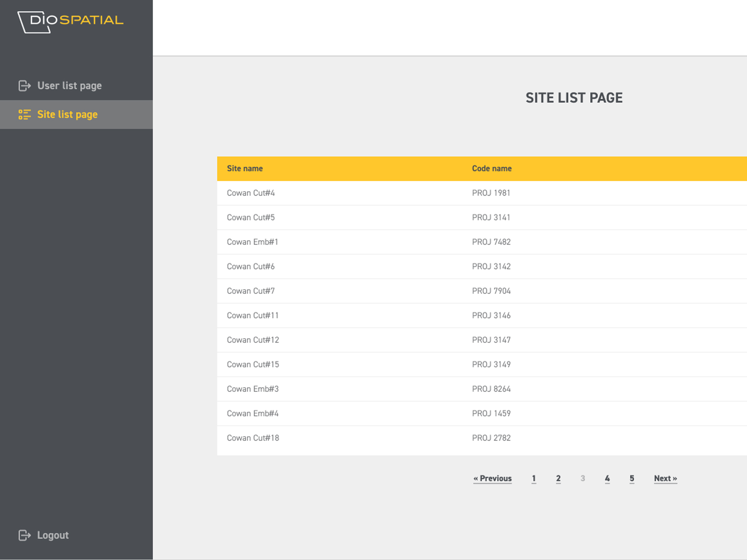
Task: Select the Cowan Cut#4 row
Action: [251, 193]
